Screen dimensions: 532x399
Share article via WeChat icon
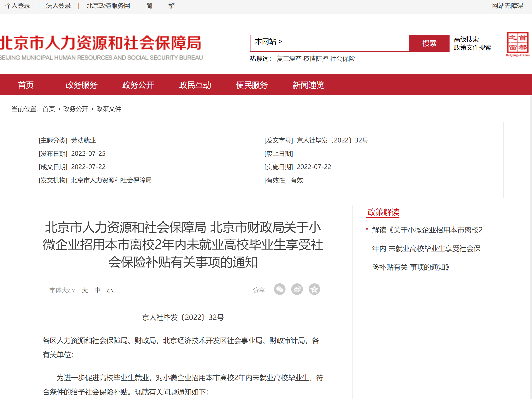coord(280,289)
